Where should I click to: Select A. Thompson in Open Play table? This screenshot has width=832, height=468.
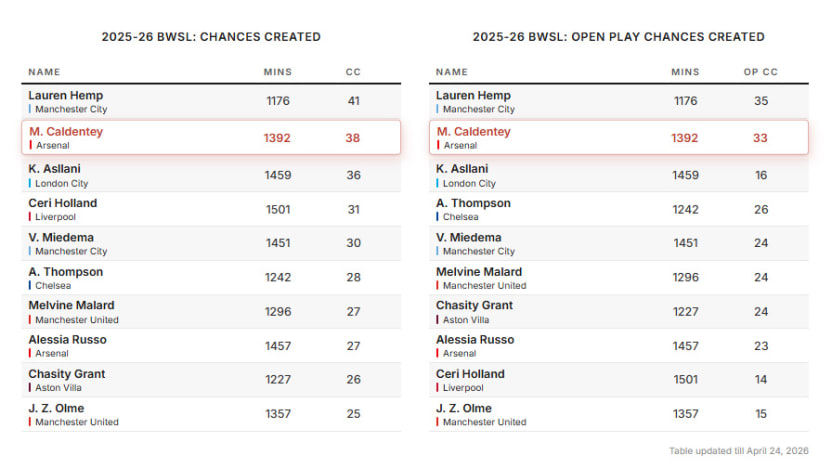[x=473, y=203]
